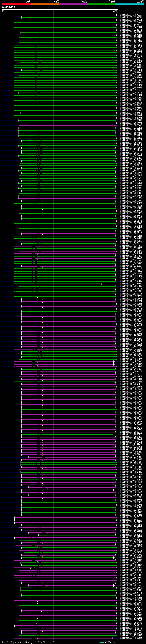
Task: Open hit UniRef100_Q70VX6
Action: pyautogui.click(x=131, y=266)
